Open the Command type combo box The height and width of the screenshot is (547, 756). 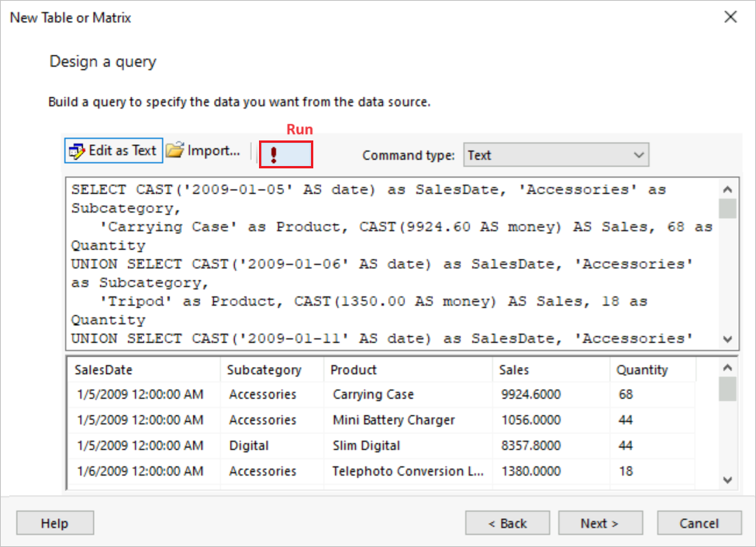click(x=555, y=154)
